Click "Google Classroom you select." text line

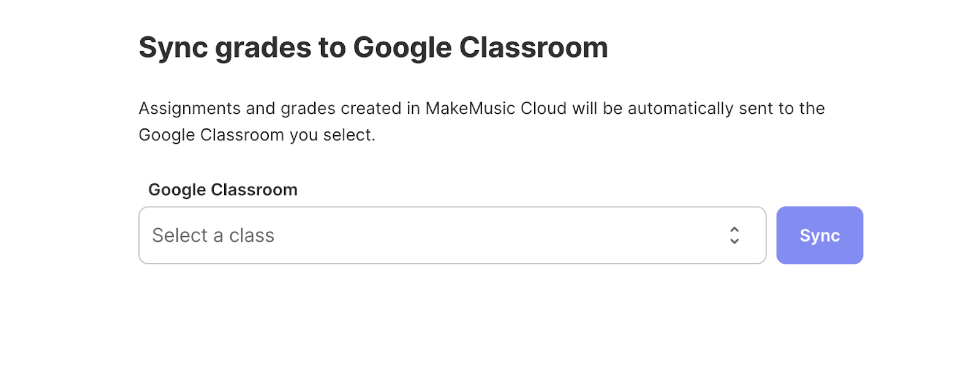coord(257,135)
